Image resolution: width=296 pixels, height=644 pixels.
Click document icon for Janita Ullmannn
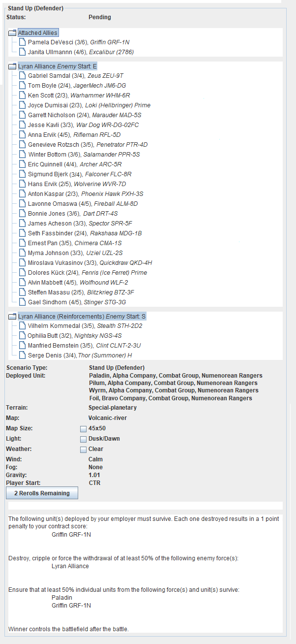click(x=22, y=52)
